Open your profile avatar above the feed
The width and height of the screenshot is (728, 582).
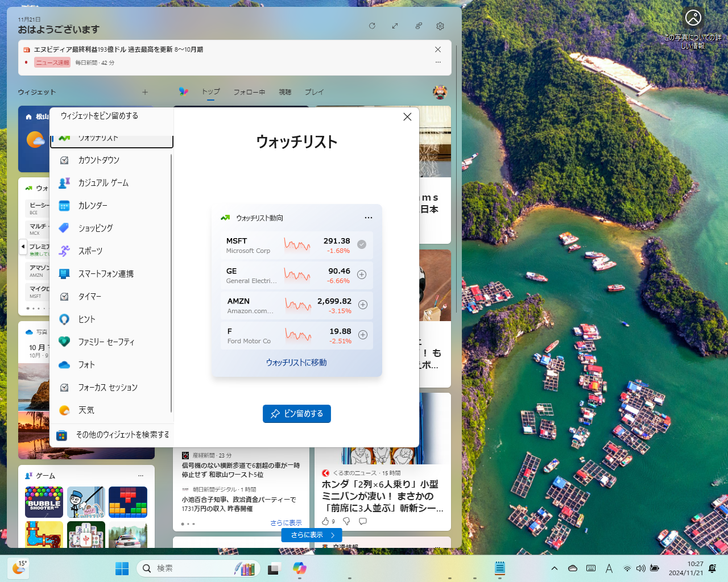[x=440, y=92]
